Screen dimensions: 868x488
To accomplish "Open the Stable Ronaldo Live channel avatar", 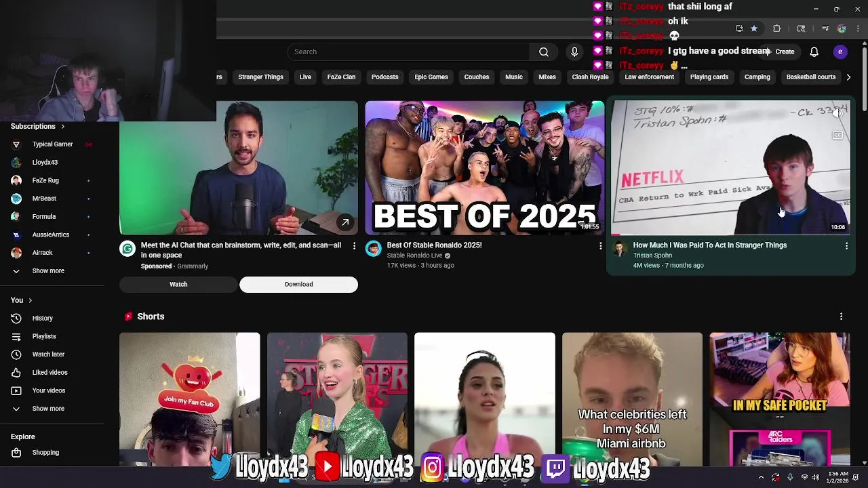I will (374, 249).
